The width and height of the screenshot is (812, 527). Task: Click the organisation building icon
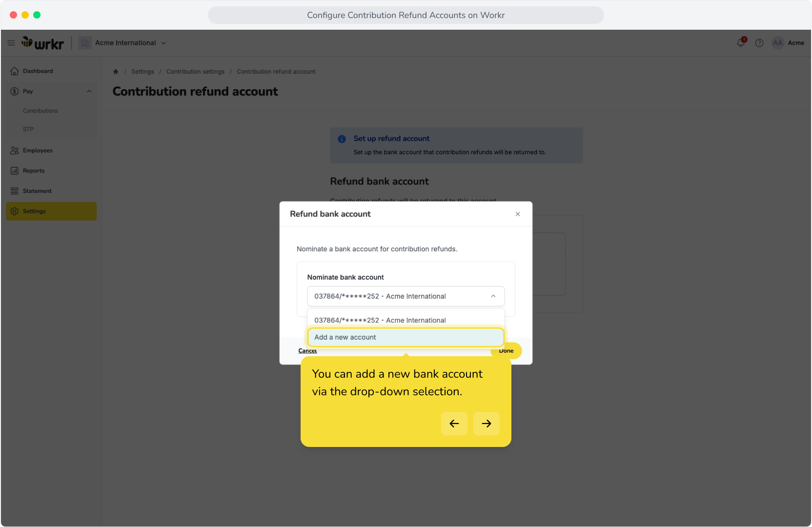[x=85, y=43]
